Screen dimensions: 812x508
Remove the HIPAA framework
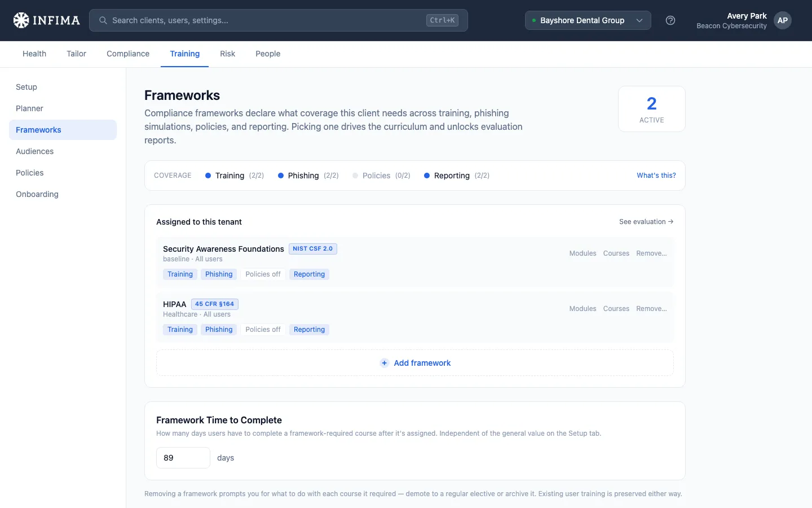point(651,309)
